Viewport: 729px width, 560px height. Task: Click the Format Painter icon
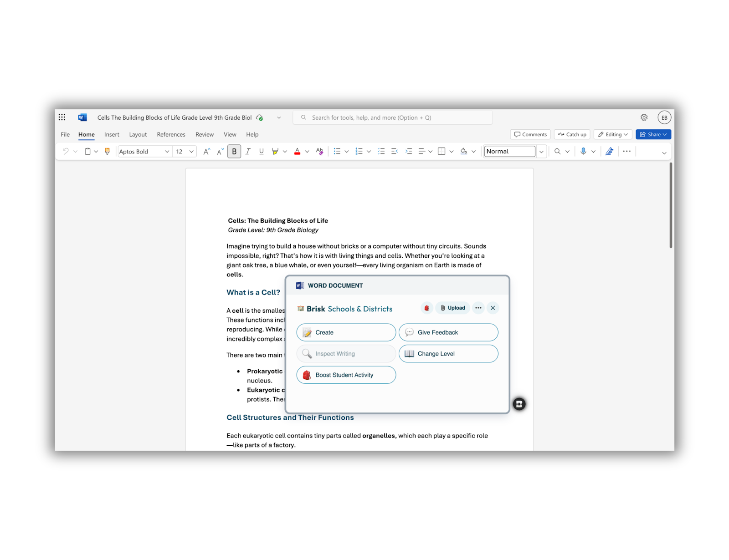click(x=108, y=152)
